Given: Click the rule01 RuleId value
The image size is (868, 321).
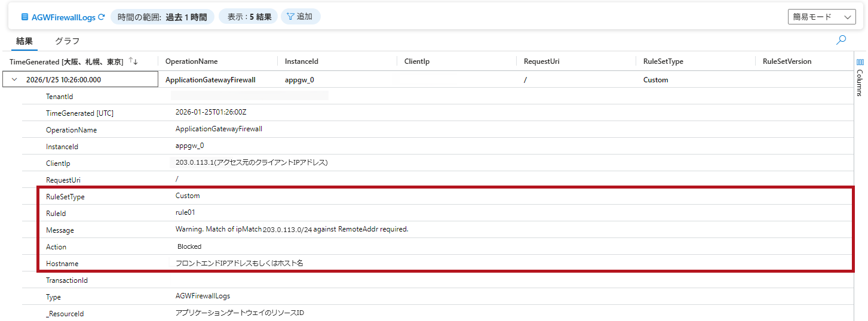Looking at the screenshot, I should click(185, 212).
